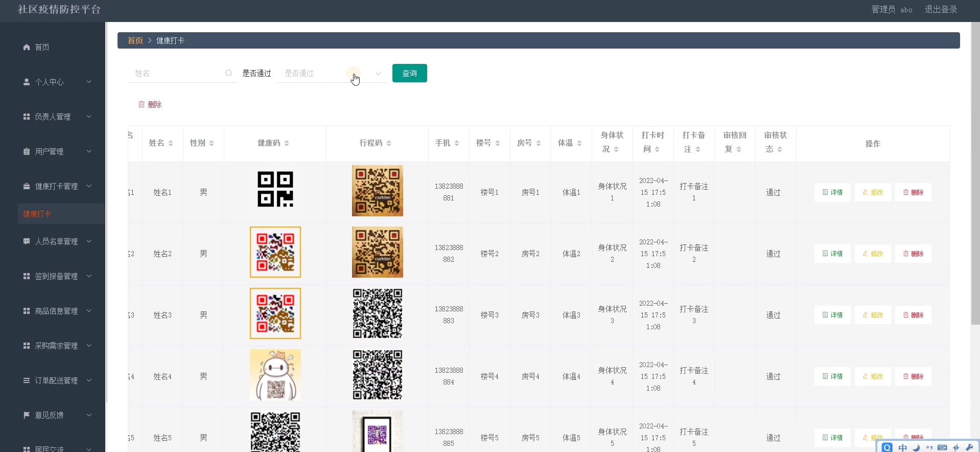Click 姓名3's travel code QR image

click(x=378, y=313)
